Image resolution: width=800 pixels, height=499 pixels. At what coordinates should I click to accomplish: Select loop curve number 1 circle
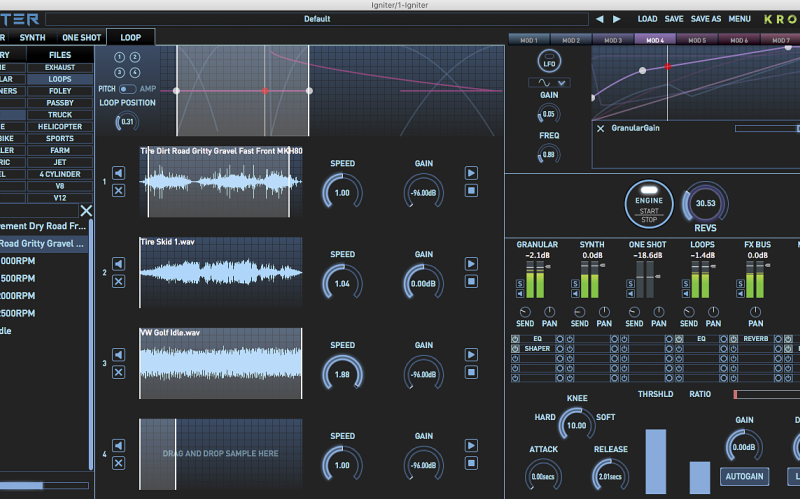tap(119, 57)
